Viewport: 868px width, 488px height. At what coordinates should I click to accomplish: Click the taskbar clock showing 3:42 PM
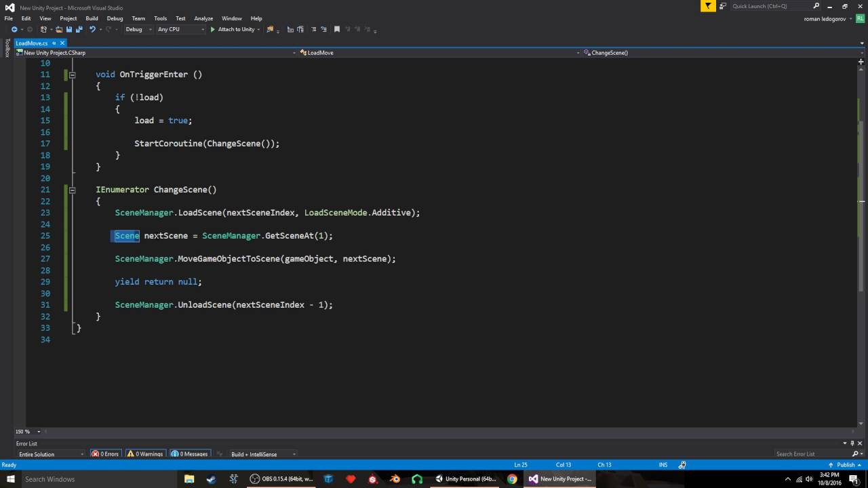pos(829,479)
